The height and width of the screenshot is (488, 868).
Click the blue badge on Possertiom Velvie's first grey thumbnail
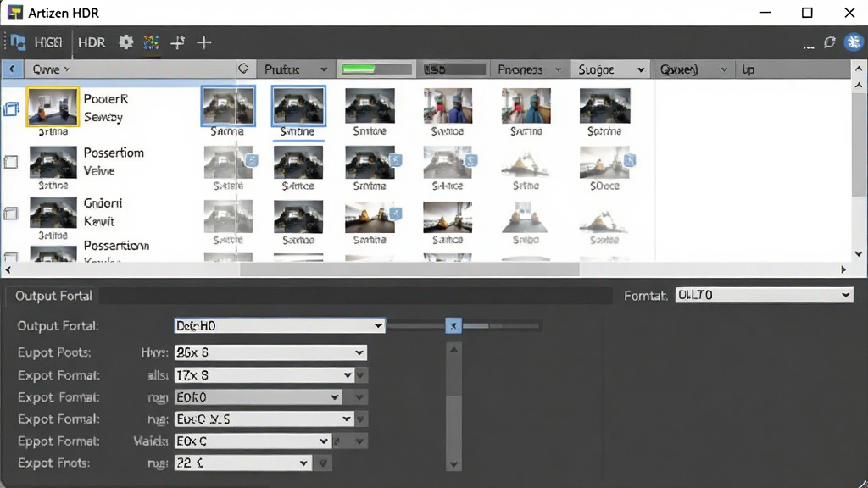251,160
